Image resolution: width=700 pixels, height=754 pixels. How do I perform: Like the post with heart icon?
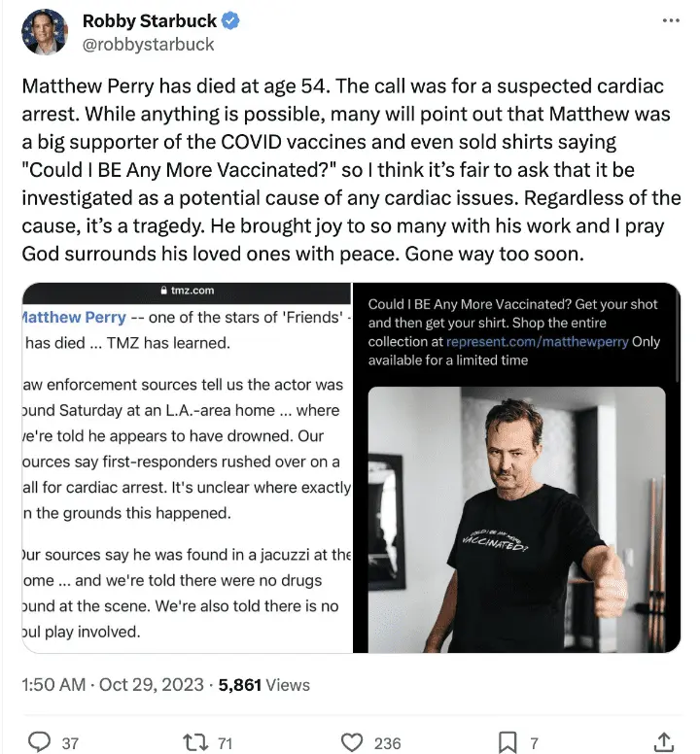352,742
